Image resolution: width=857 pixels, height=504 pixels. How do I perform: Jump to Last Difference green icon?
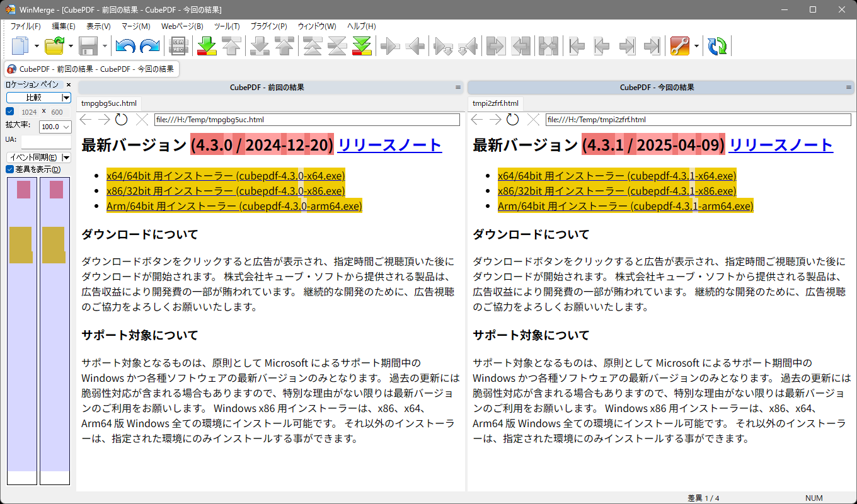pos(362,46)
